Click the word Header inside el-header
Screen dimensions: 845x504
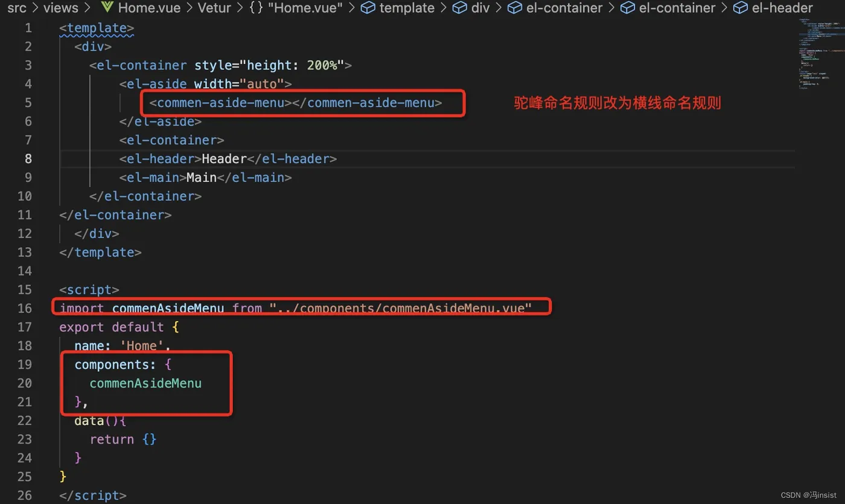[224, 159]
